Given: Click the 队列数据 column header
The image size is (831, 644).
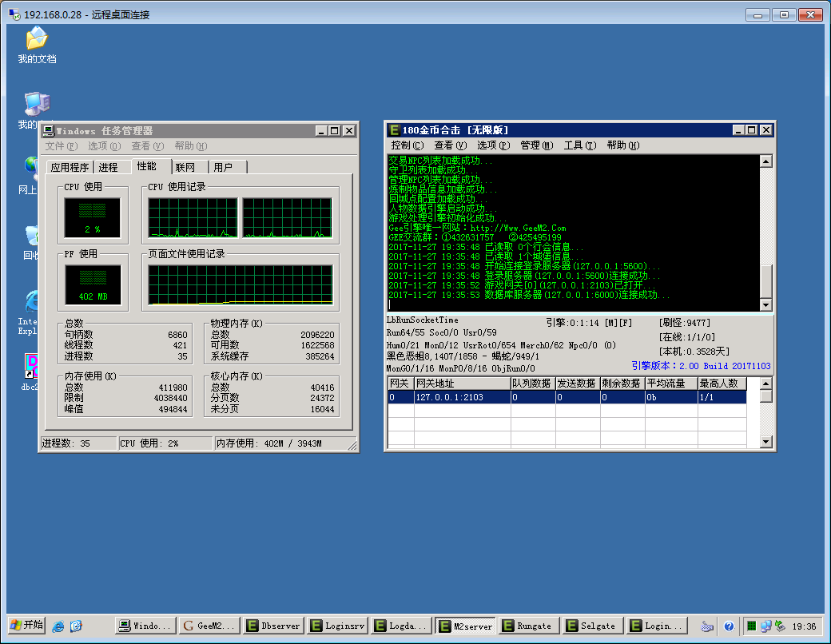Looking at the screenshot, I should coord(533,384).
